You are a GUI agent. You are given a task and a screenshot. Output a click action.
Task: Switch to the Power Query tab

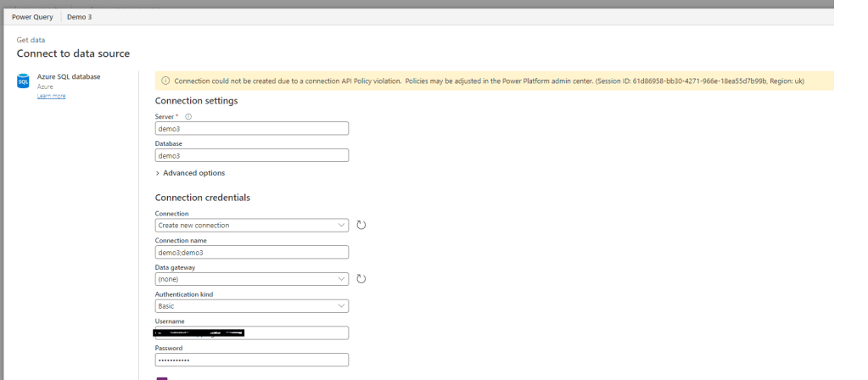pos(32,17)
